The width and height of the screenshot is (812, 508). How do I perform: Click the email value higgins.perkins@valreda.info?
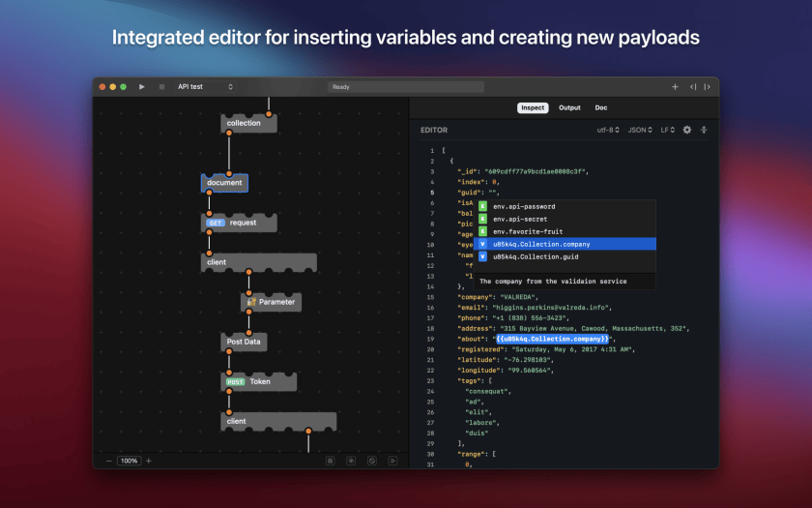pyautogui.click(x=551, y=308)
